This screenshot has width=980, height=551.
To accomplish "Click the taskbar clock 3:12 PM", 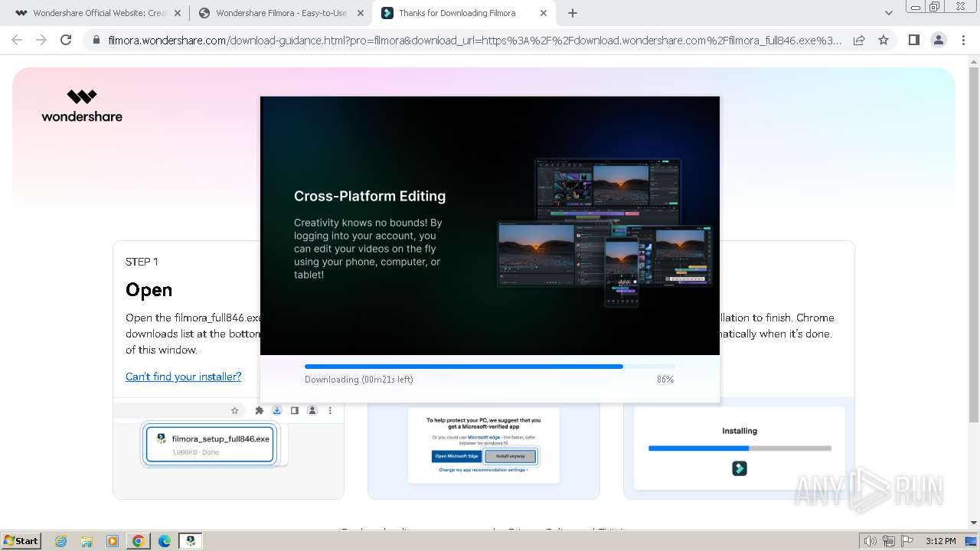I will (x=940, y=541).
